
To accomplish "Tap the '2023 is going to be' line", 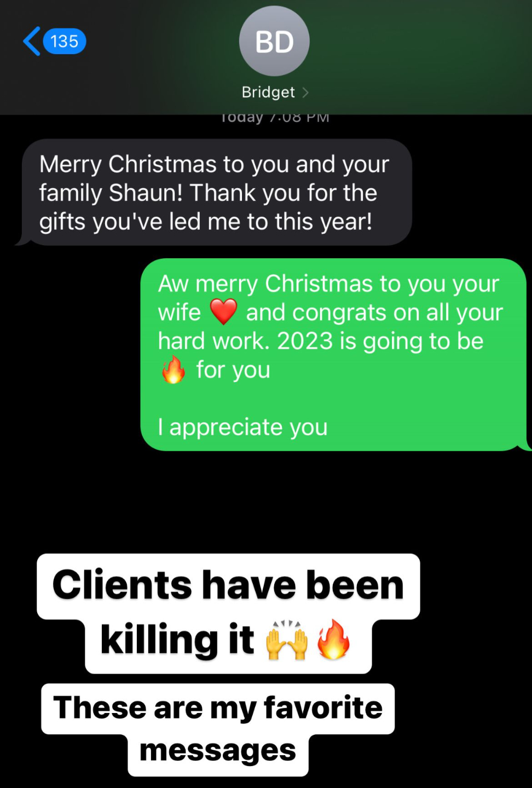I will pyautogui.click(x=380, y=341).
